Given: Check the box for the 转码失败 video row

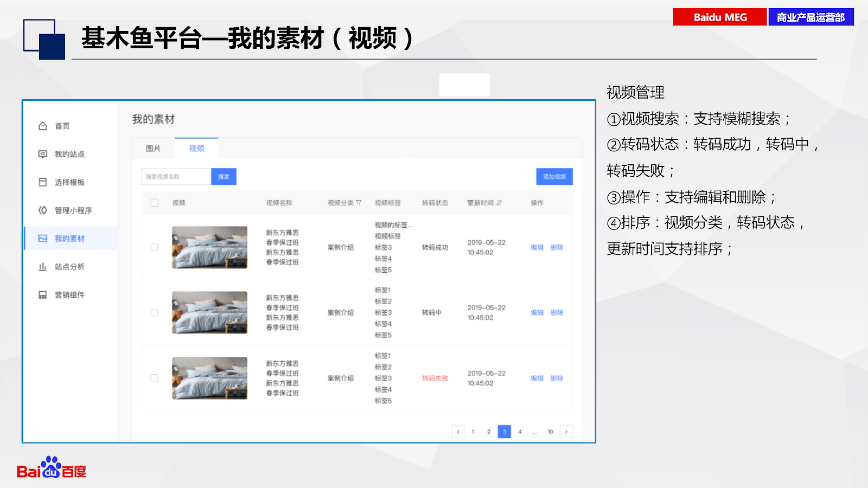Looking at the screenshot, I should (x=155, y=378).
